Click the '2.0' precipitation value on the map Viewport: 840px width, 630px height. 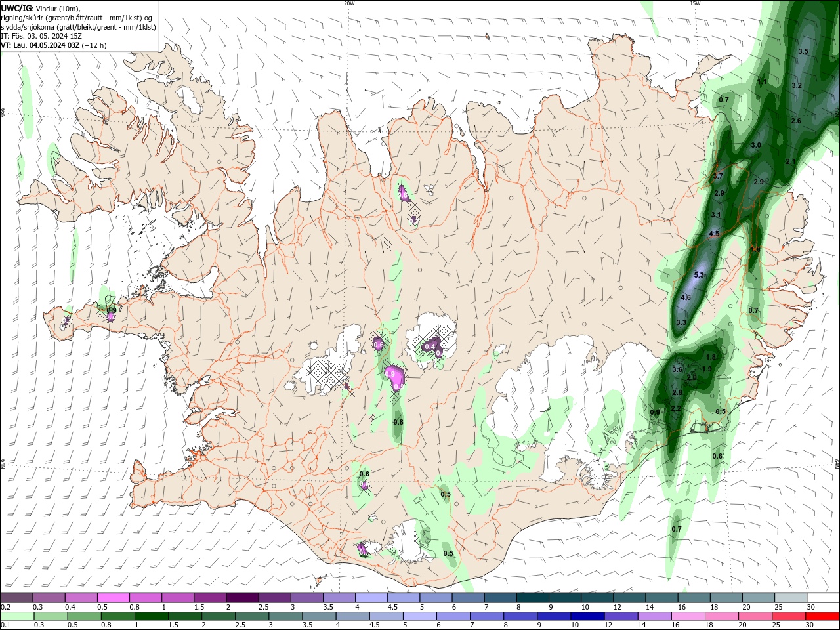[x=692, y=377]
